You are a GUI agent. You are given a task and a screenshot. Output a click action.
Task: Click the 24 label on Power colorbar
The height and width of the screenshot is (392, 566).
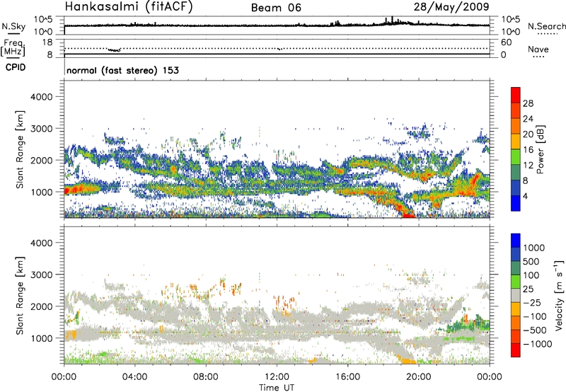point(528,119)
